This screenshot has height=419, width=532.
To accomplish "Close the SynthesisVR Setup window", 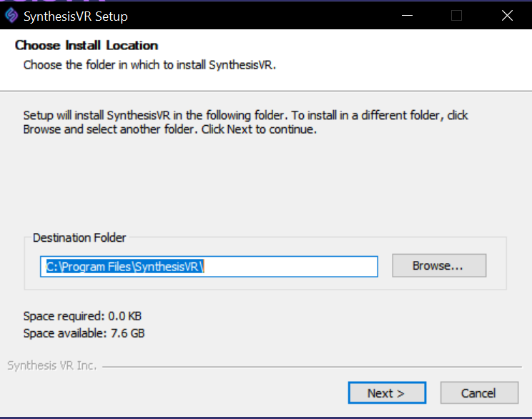I will coord(507,16).
